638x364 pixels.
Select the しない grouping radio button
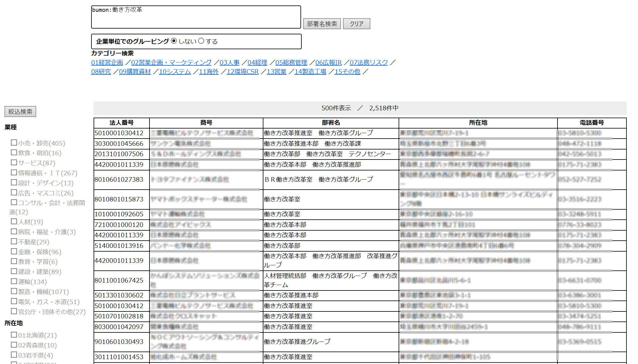pyautogui.click(x=174, y=40)
